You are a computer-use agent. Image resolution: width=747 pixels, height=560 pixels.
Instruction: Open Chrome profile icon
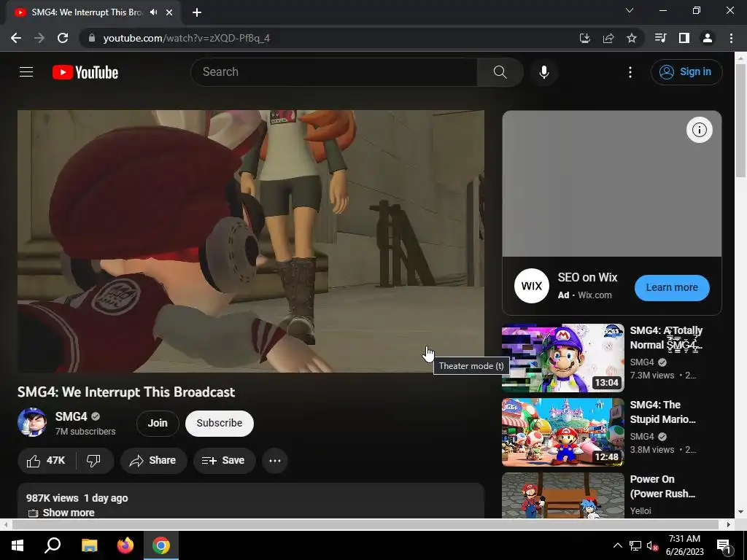click(707, 38)
